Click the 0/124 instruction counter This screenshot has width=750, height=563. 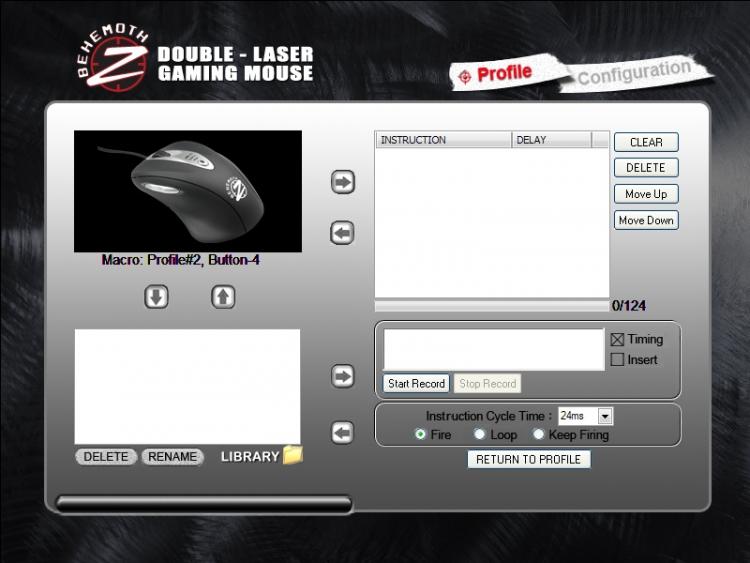point(629,306)
